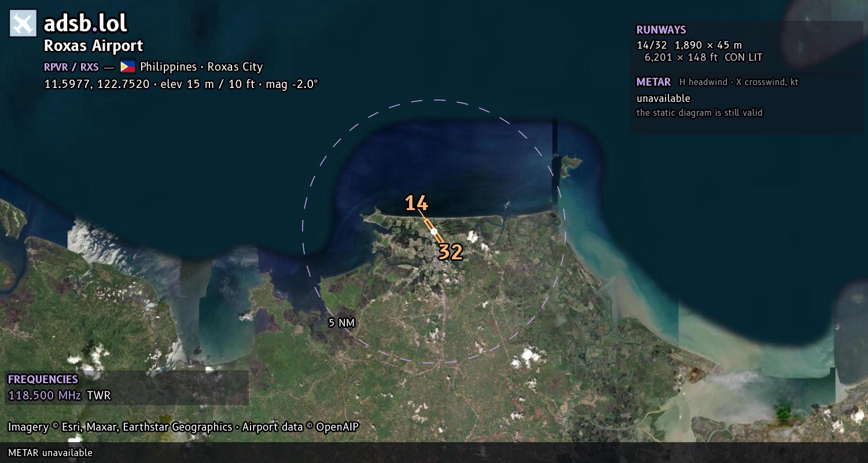Image resolution: width=868 pixels, height=463 pixels.
Task: Click the 'METAR unavailable' status bar text
Action: coord(50,453)
